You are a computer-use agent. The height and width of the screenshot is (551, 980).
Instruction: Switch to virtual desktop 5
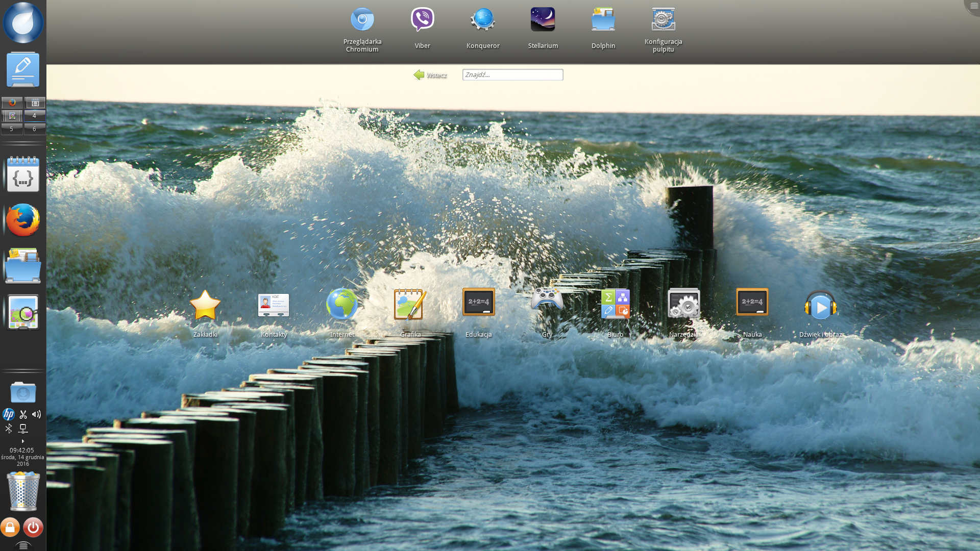click(11, 129)
